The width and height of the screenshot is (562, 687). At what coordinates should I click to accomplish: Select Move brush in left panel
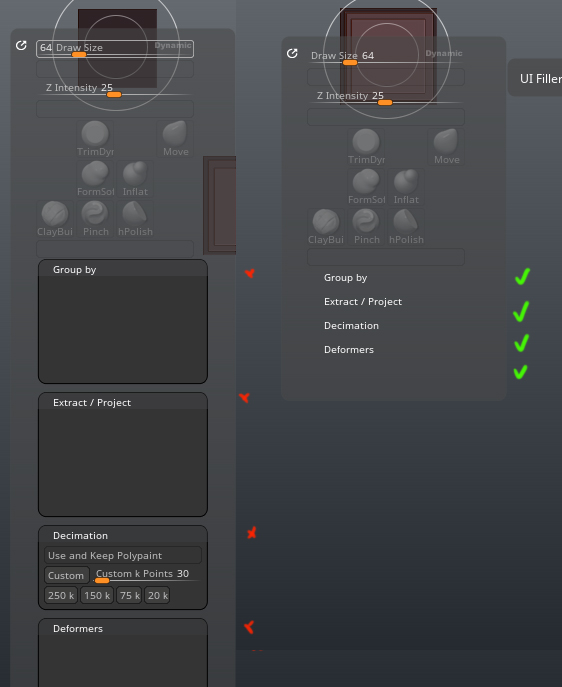[x=175, y=139]
